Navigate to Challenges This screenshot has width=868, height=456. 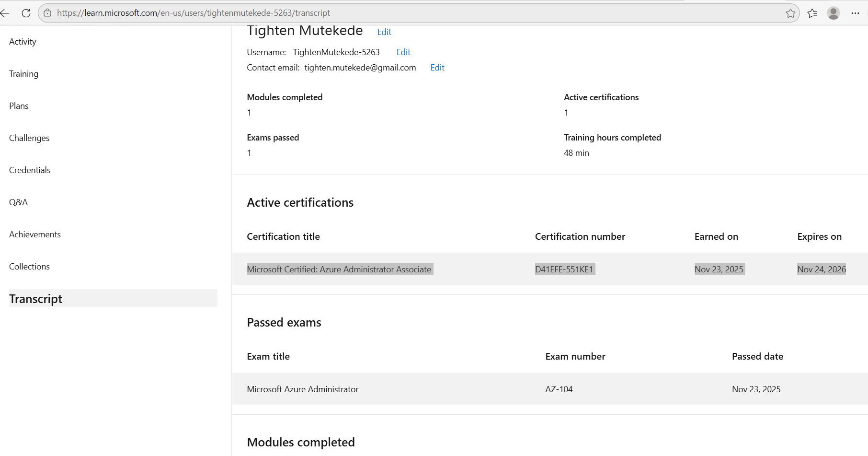[29, 138]
